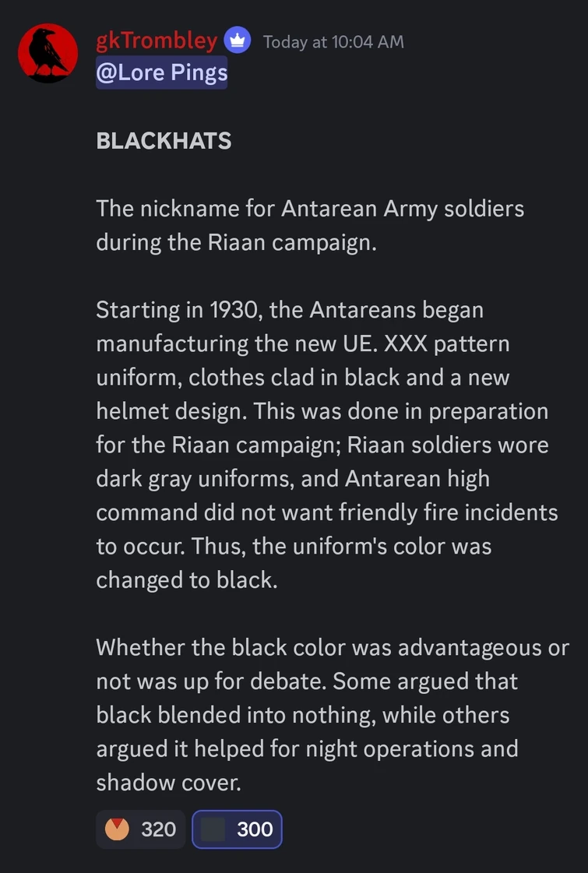The image size is (588, 873).
Task: Click the orange emoji in the 320 reaction
Action: (x=117, y=829)
